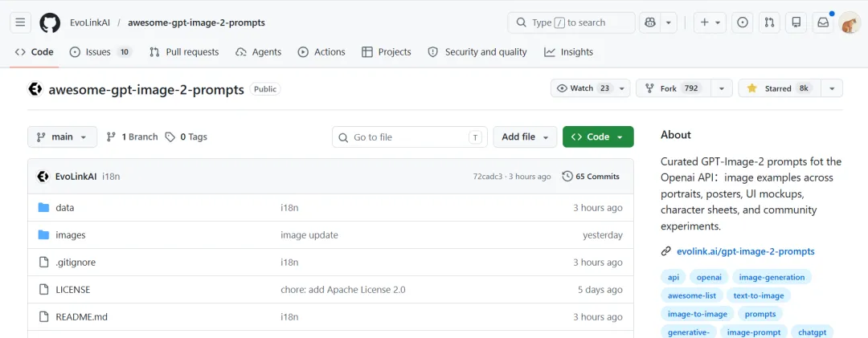Open the repositories icon in header

pos(796,22)
